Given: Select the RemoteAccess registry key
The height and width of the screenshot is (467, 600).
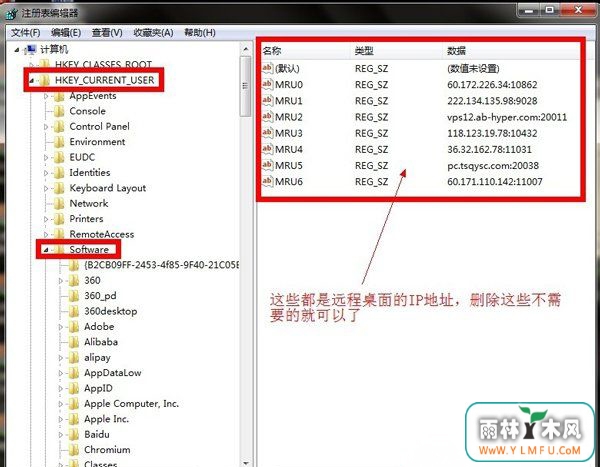Looking at the screenshot, I should click(101, 234).
